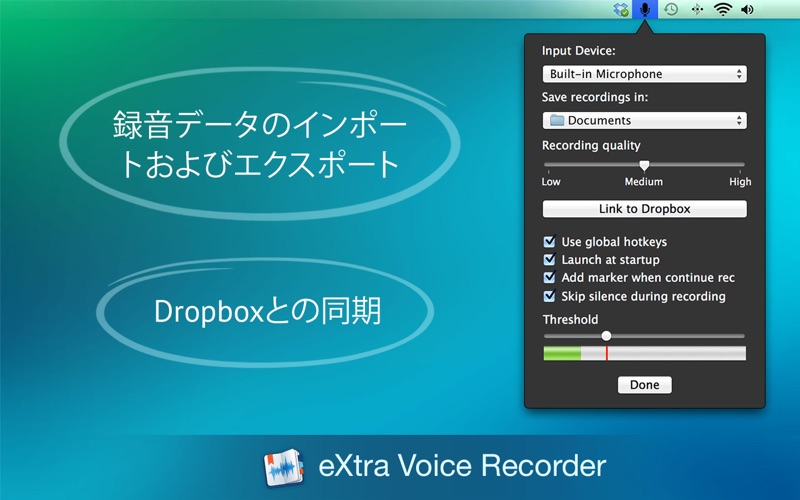800x500 pixels.
Task: Click the Recording quality slider thumb
Action: tap(644, 165)
